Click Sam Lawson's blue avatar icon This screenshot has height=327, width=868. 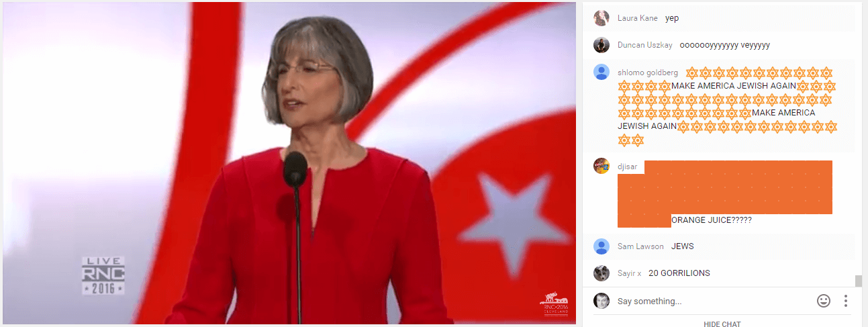tap(601, 246)
